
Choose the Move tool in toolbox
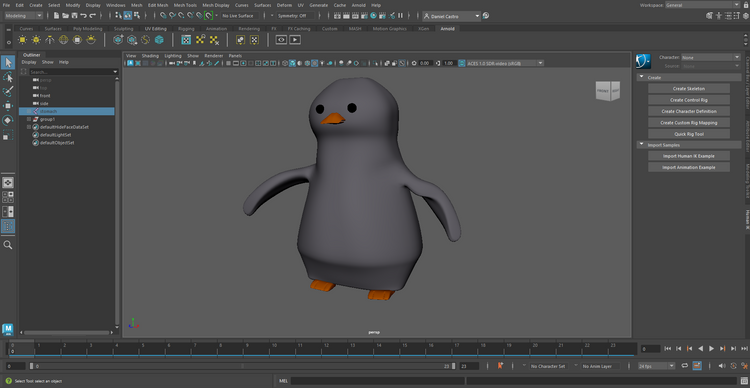(8, 106)
